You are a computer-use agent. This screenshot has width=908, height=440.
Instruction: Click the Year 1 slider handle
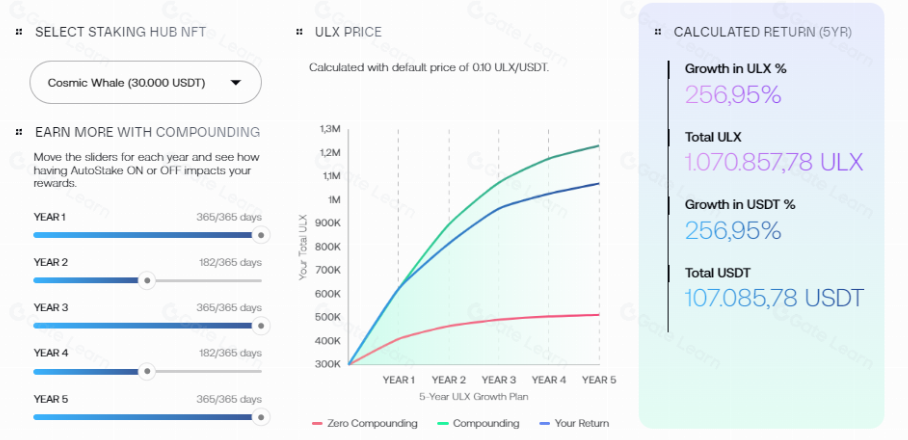(x=260, y=236)
